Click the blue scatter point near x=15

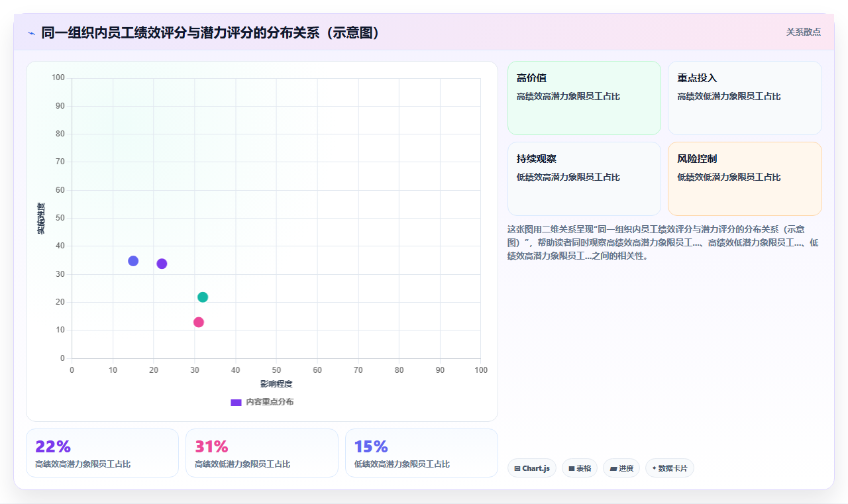133,261
